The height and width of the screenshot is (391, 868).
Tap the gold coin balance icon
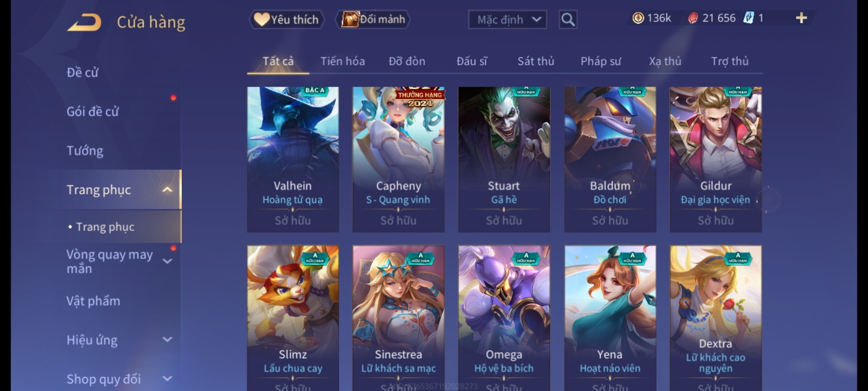(638, 18)
